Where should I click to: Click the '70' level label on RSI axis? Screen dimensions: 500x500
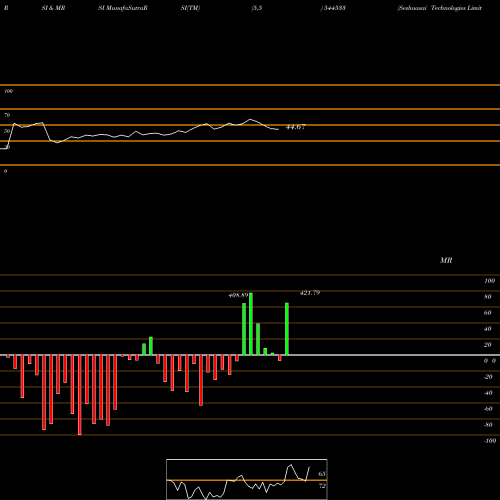7,115
